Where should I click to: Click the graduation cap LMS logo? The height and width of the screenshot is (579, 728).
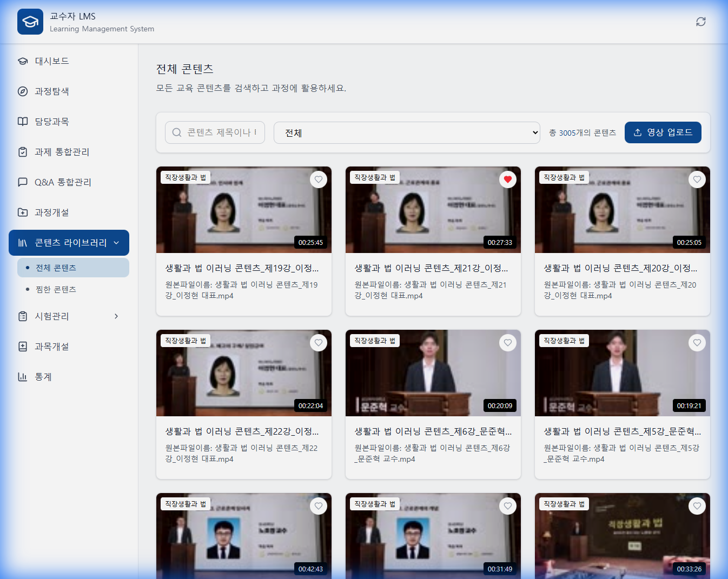[30, 22]
